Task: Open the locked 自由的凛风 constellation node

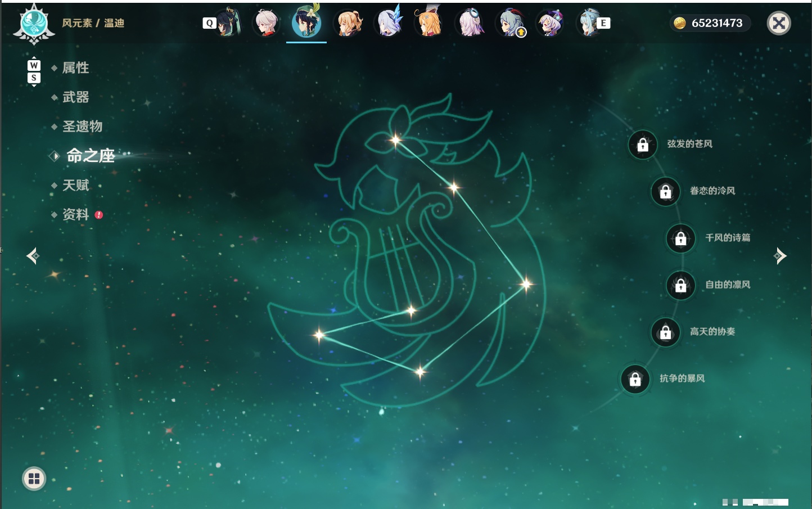Action: [x=681, y=286]
